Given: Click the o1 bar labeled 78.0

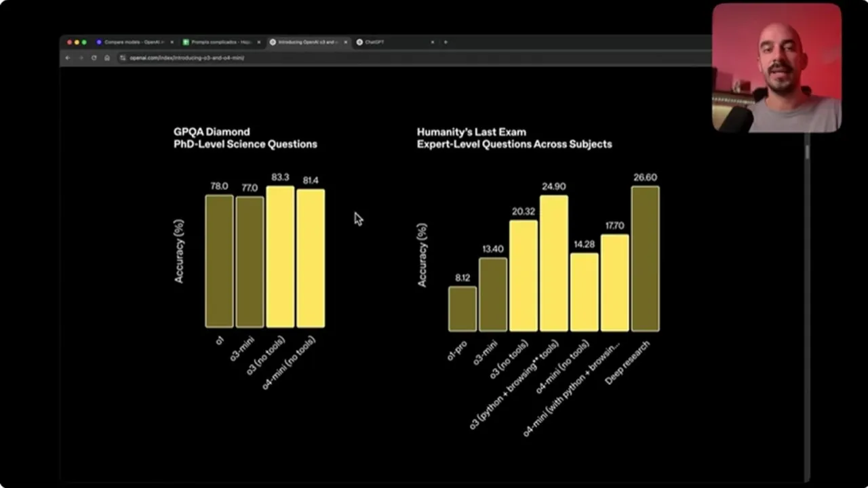Looking at the screenshot, I should [x=219, y=262].
